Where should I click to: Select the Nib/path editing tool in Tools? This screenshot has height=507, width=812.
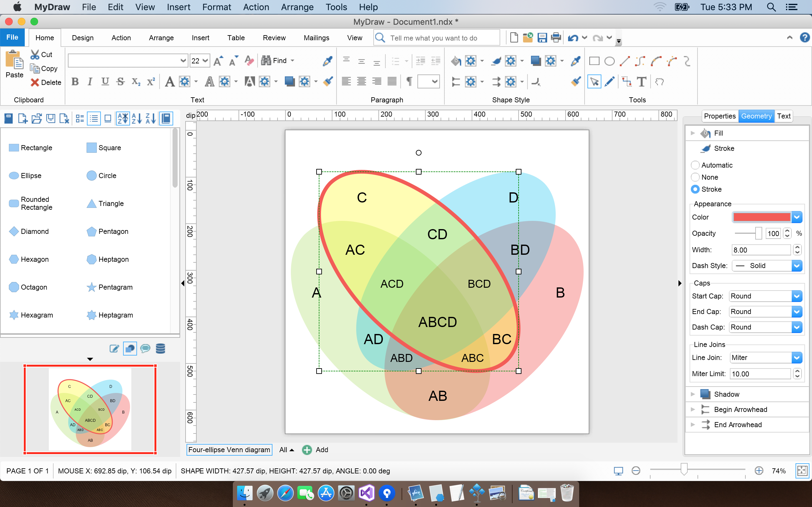626,81
